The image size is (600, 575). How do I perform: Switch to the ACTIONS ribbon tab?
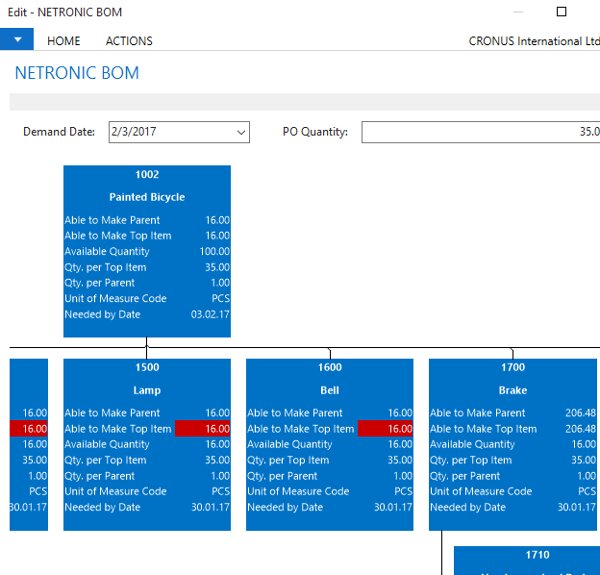coord(129,41)
